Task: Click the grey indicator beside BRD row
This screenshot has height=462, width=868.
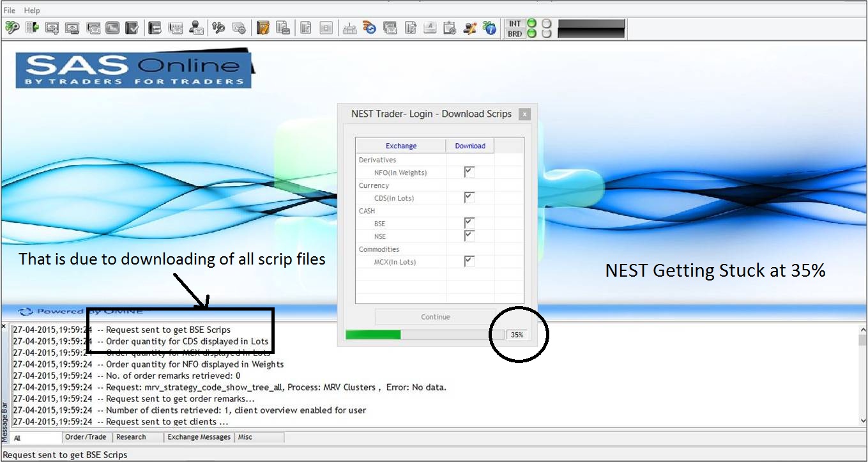Action: (546, 34)
